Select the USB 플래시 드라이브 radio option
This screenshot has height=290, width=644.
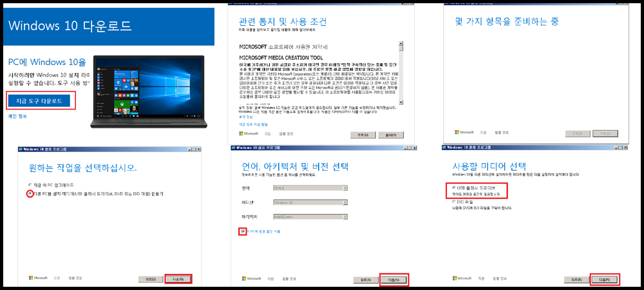point(454,187)
